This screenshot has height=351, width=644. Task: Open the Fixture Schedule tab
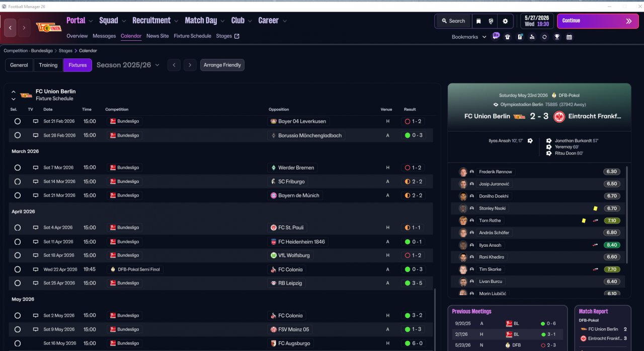[x=193, y=36]
